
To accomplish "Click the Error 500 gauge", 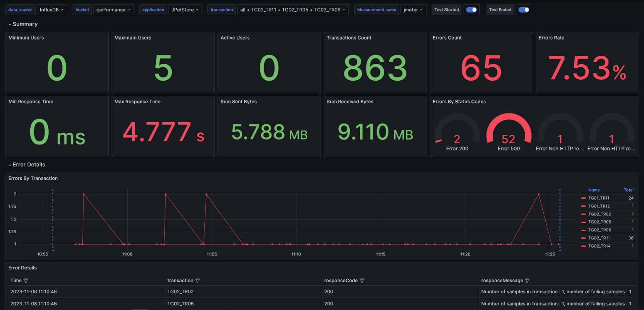I will click(509, 132).
